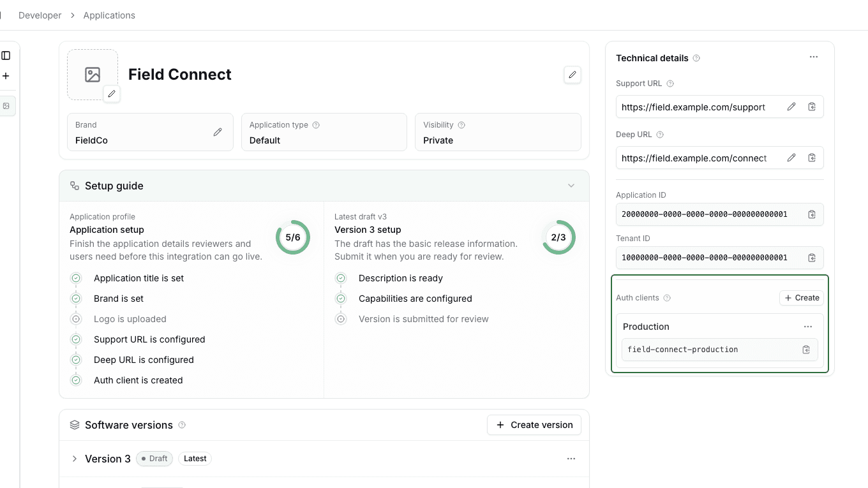
Task: Create a new software version
Action: 534,425
